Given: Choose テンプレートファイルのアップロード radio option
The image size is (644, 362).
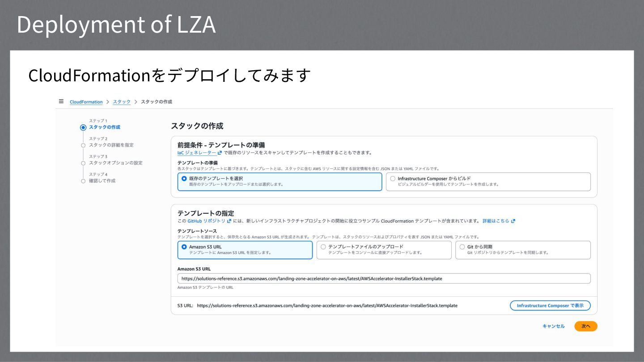Looking at the screenshot, I should [x=384, y=250].
